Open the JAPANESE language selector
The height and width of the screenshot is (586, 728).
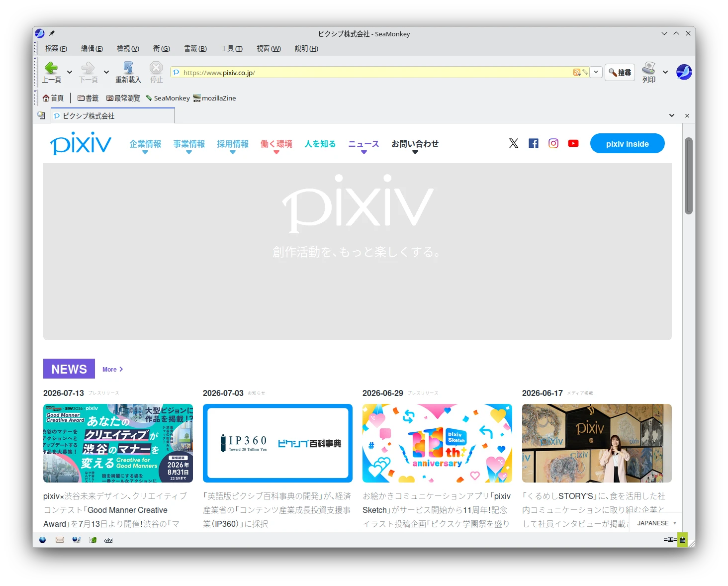[x=656, y=523]
